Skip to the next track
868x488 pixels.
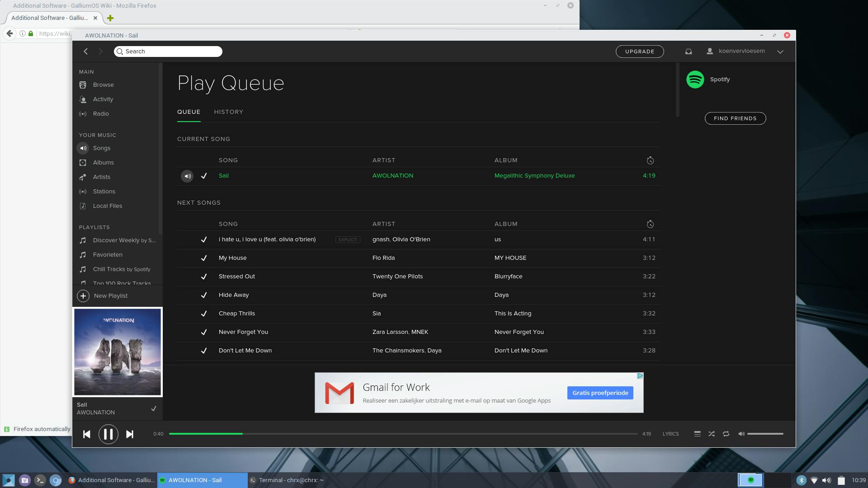130,434
